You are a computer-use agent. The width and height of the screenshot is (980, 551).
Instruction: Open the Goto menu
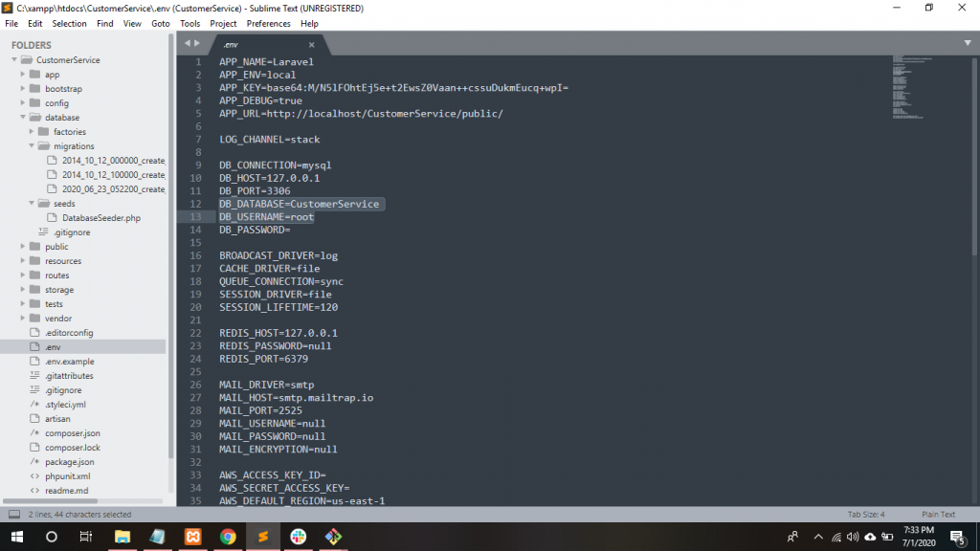point(160,23)
